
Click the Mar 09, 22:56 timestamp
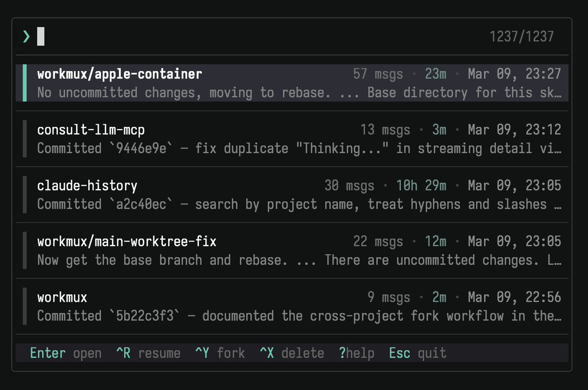tap(514, 298)
